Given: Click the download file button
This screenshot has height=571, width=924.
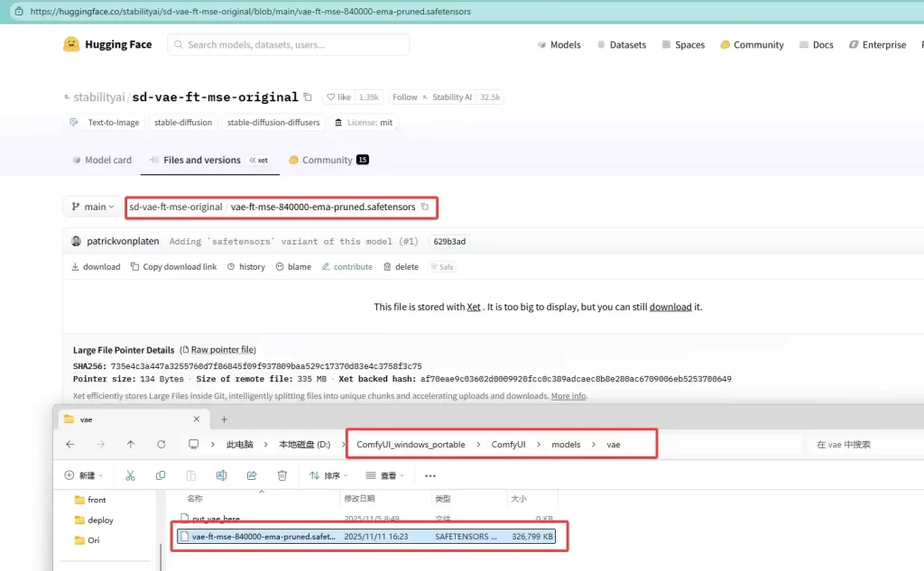Looking at the screenshot, I should (x=96, y=267).
